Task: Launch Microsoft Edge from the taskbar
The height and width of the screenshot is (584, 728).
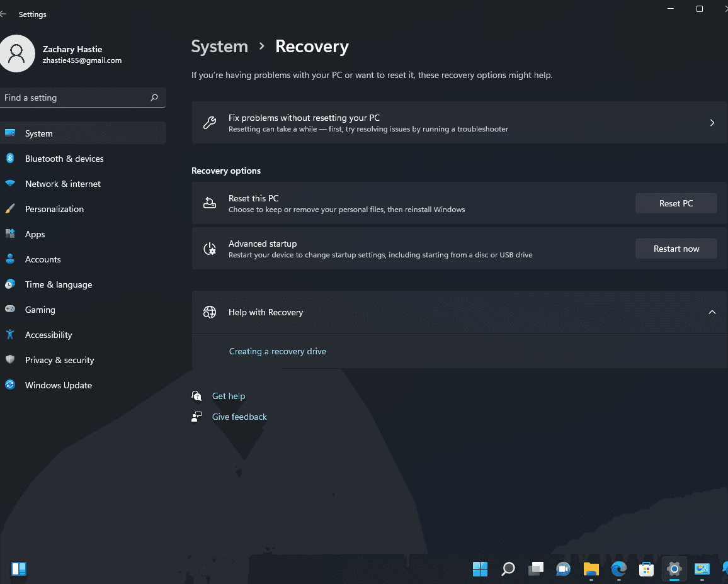Action: [619, 569]
